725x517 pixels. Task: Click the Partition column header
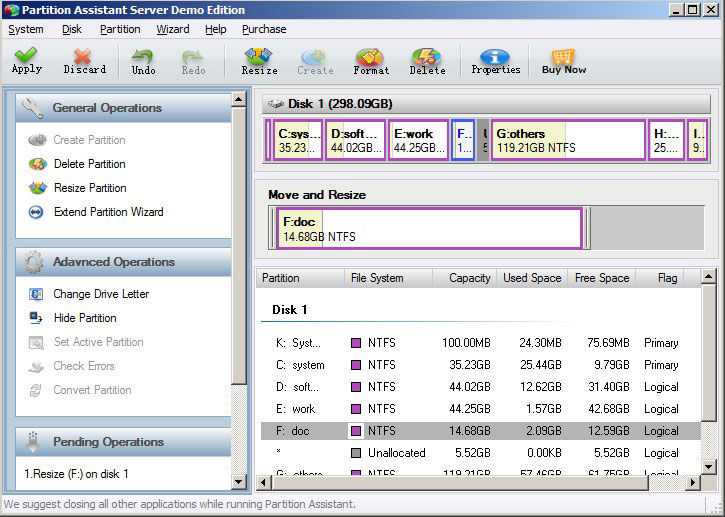300,278
